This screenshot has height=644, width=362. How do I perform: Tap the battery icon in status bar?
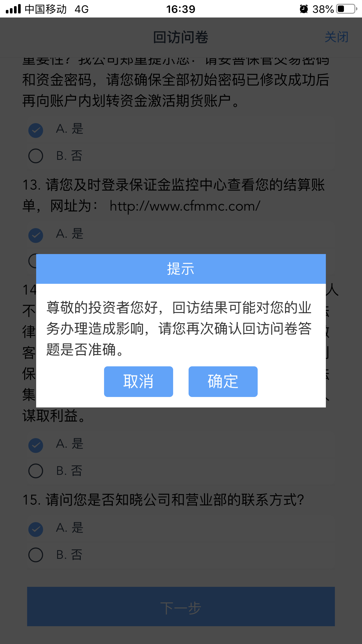[347, 9]
